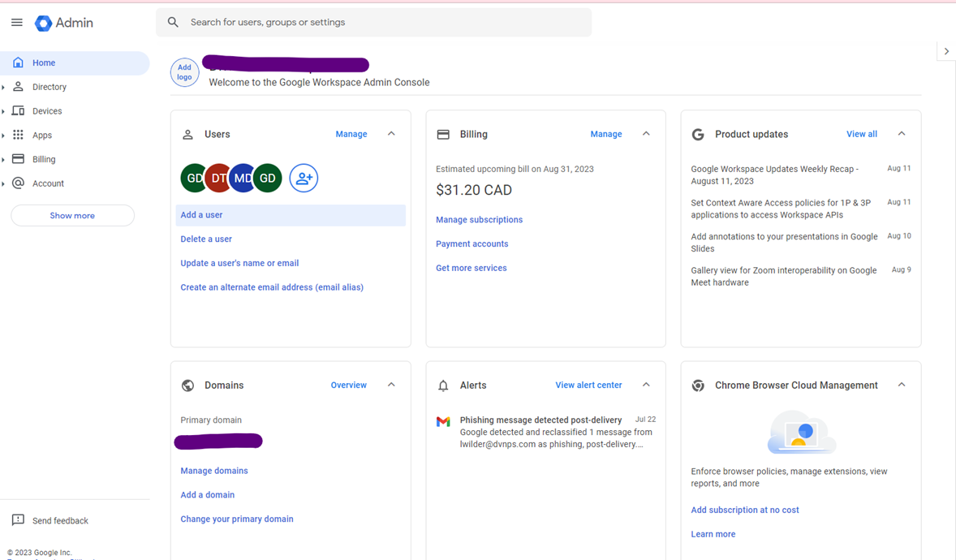956x560 pixels.
Task: Focus the search users, groups or settings field
Action: (381, 23)
